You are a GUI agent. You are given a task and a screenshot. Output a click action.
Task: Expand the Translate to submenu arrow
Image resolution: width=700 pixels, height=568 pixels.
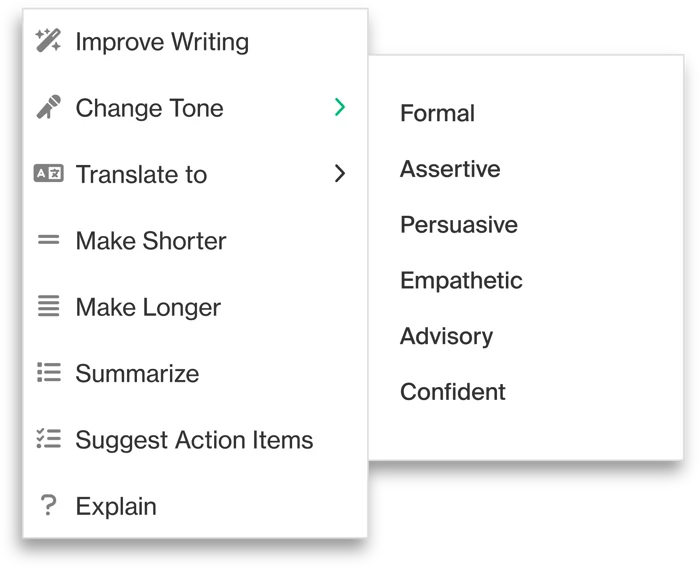tap(340, 173)
